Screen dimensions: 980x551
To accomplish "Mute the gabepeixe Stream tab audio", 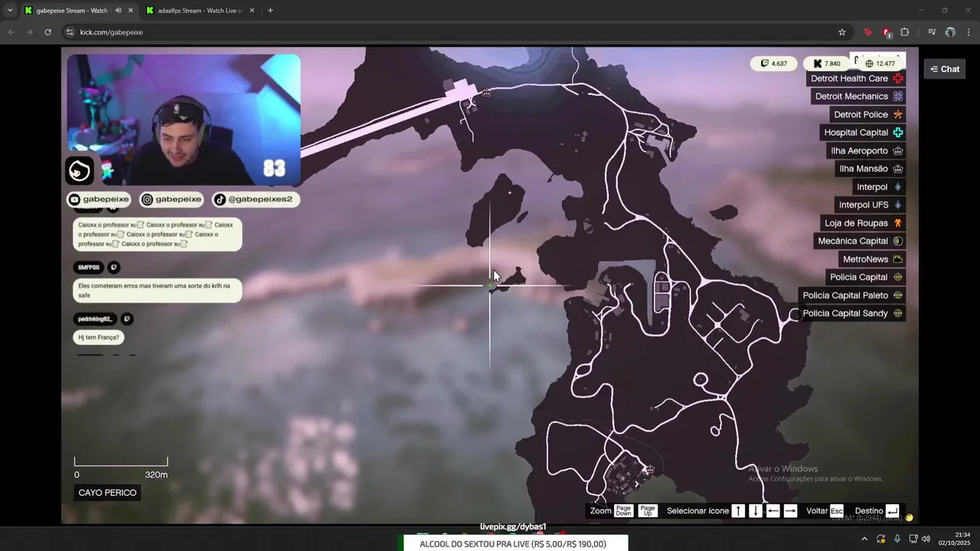I will click(118, 11).
